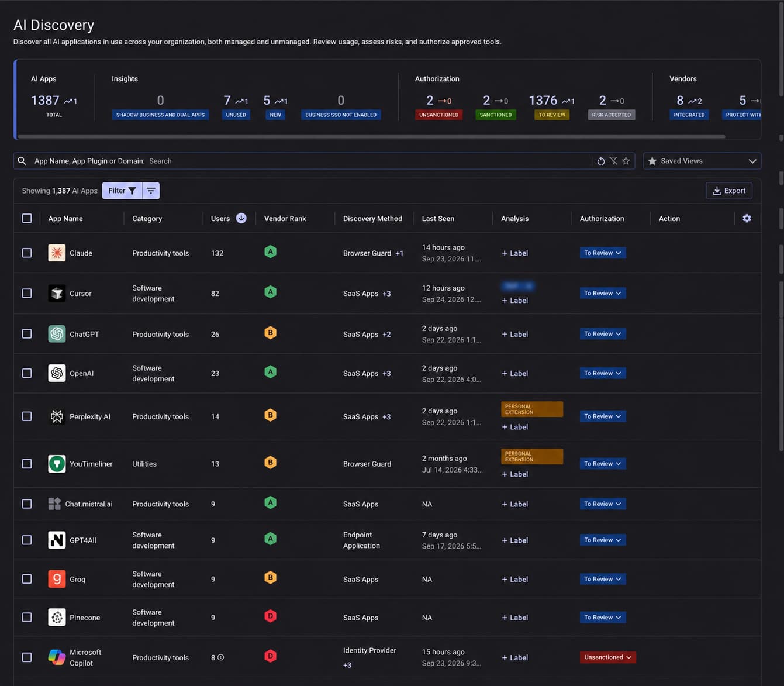Screen dimensions: 784x686
Task: Check the Claude row checkbox
Action: point(27,253)
